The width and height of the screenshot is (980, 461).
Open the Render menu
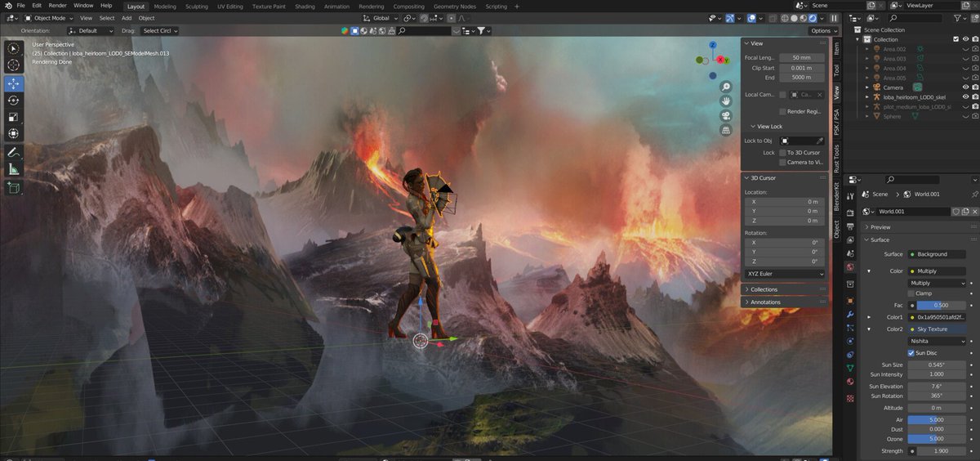pos(57,6)
